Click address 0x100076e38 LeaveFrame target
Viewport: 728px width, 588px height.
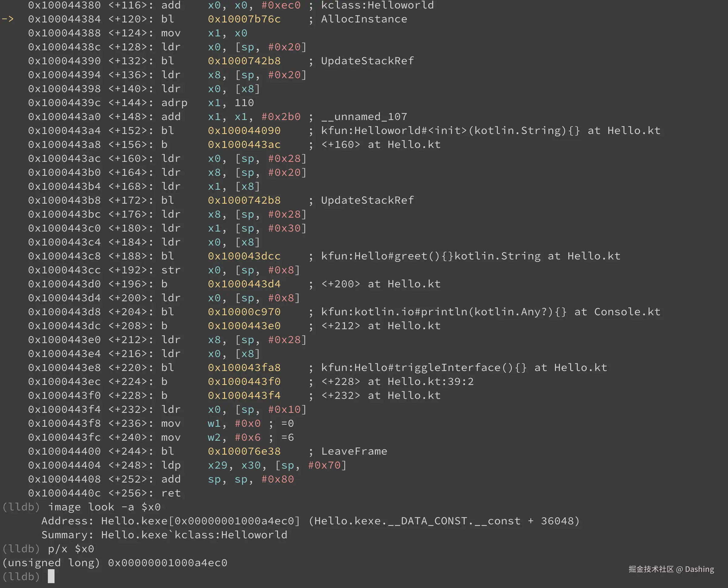tap(244, 451)
